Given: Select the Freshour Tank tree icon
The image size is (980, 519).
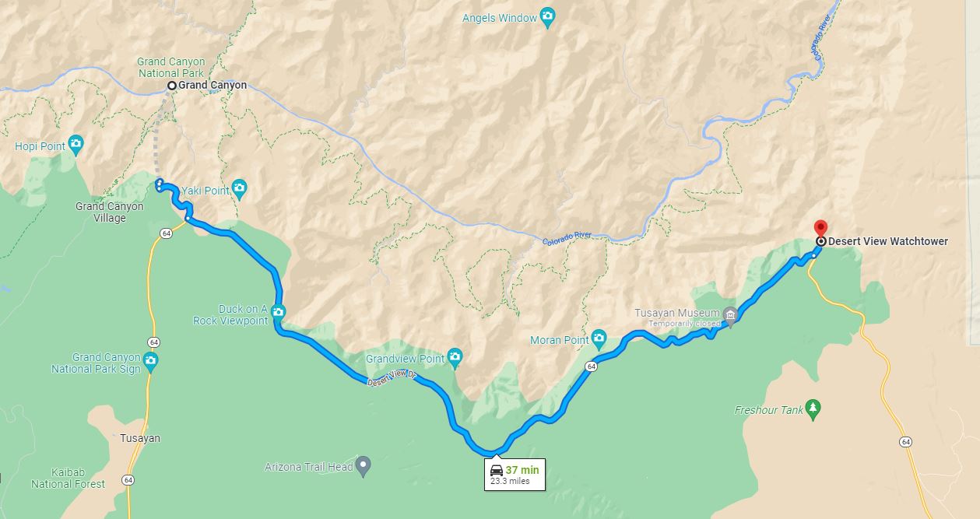Looking at the screenshot, I should pyautogui.click(x=813, y=408).
